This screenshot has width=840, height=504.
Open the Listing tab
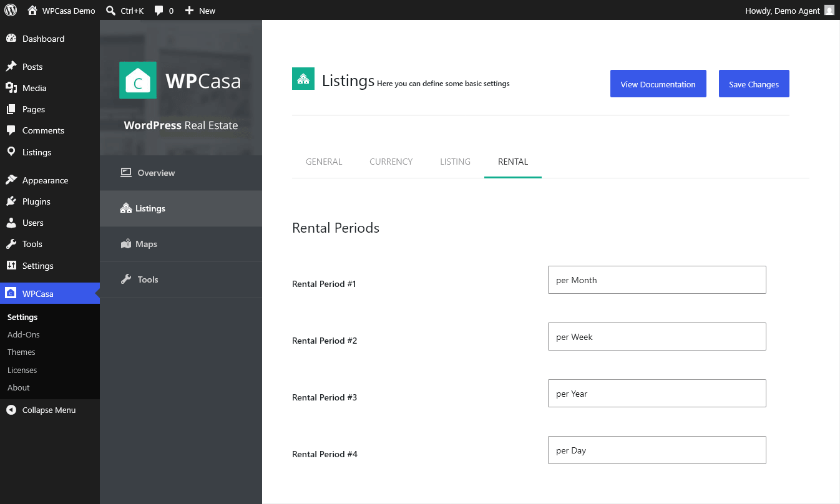click(x=456, y=162)
